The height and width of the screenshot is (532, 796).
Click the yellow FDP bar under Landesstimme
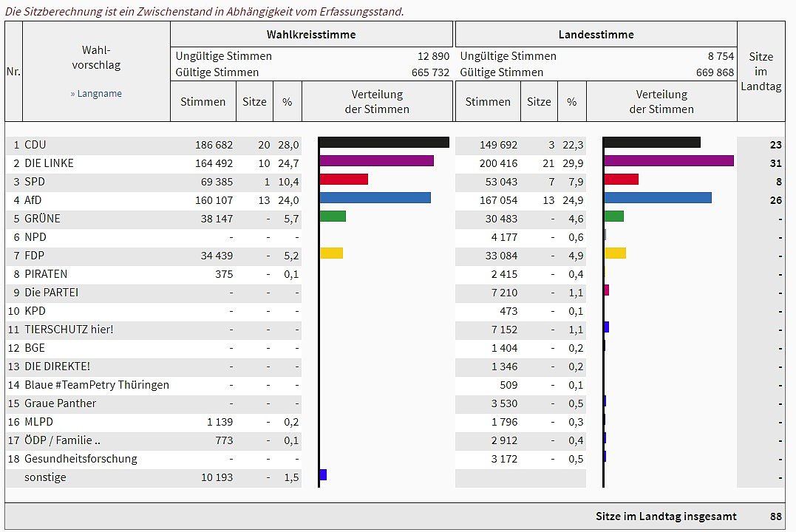615,253
